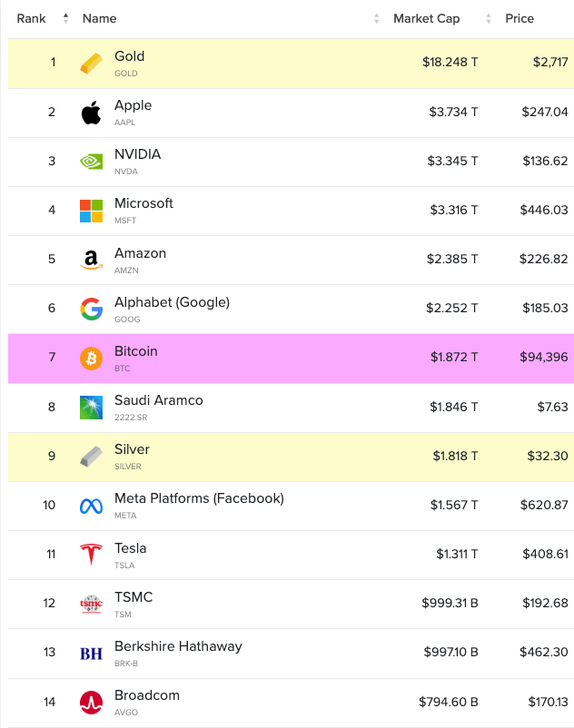Click Saudi Aramco price $7.63
Screen dimensions: 574x728
pos(552,408)
